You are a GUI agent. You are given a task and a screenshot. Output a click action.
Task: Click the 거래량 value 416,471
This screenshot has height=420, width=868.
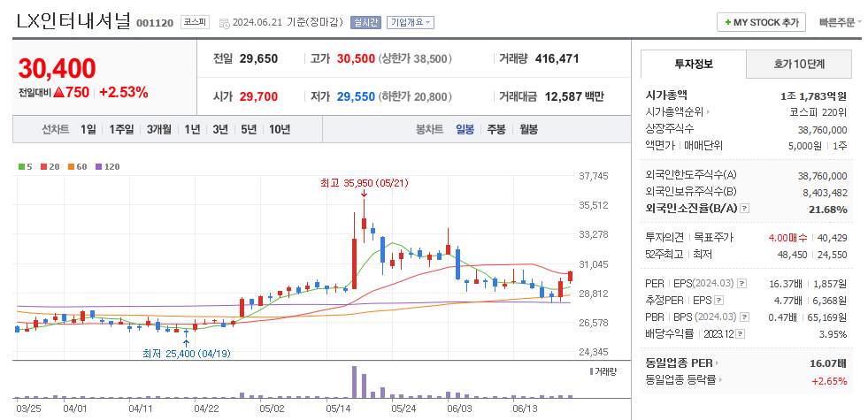557,58
